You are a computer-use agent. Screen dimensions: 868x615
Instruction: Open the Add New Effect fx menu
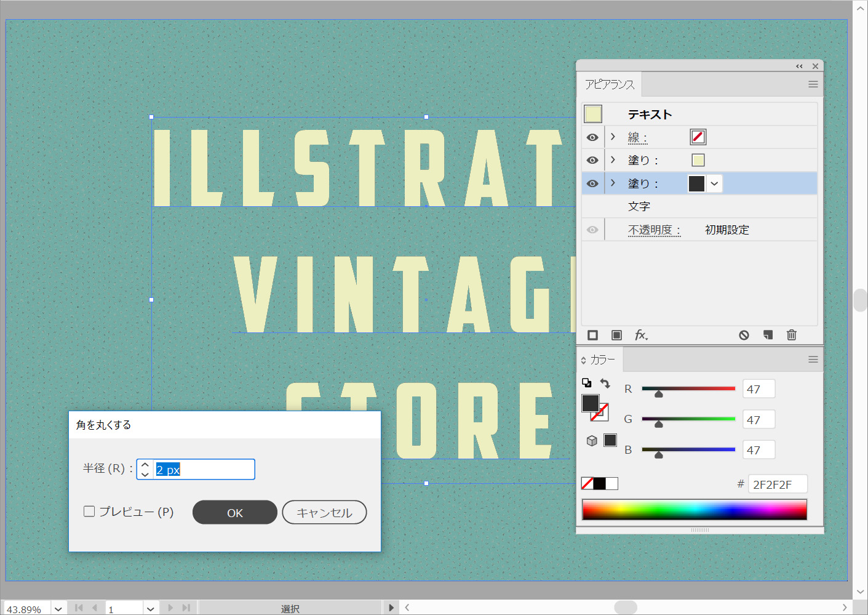(x=641, y=335)
